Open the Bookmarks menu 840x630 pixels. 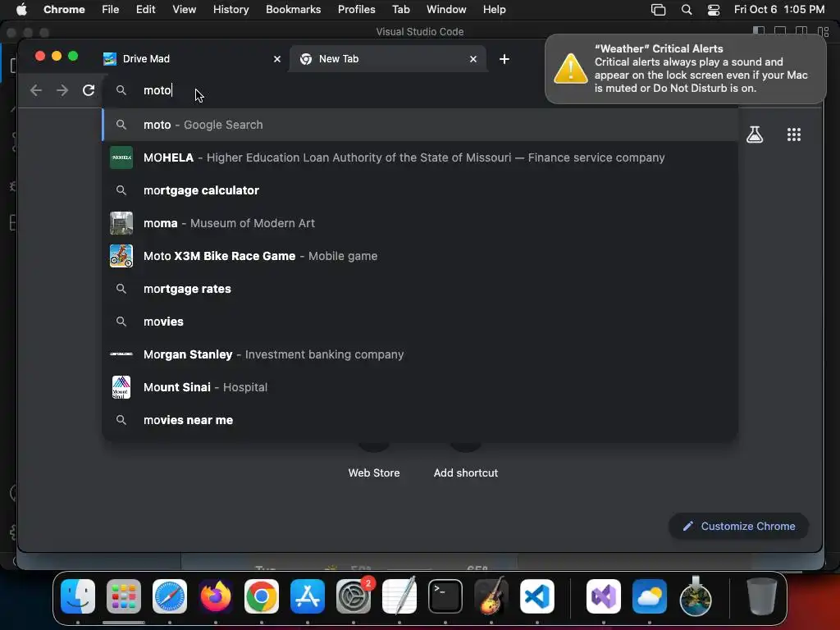coord(293,9)
